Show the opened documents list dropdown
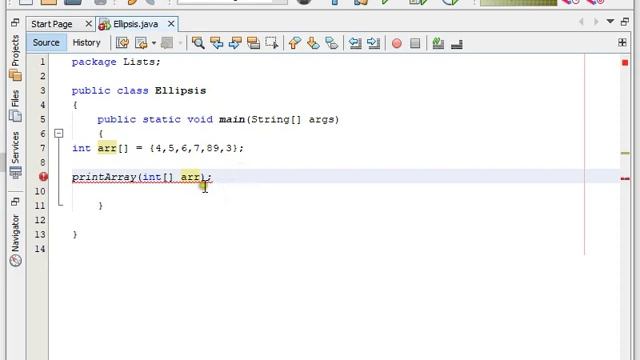Screen dimensions: 640x360 (x=610, y=22)
